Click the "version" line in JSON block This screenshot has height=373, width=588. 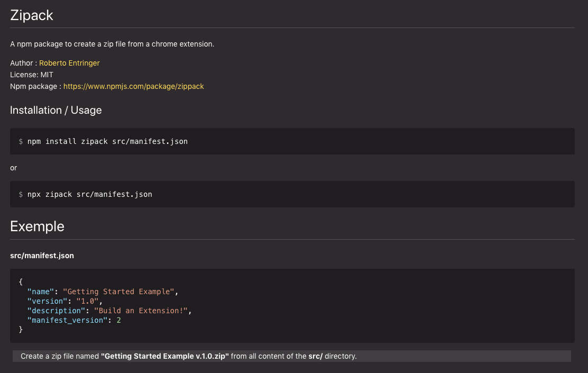63,301
